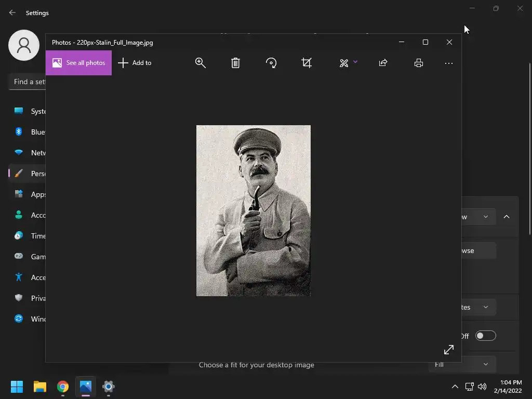Zoom in using the magnifier icon
532x399 pixels.
coord(200,63)
